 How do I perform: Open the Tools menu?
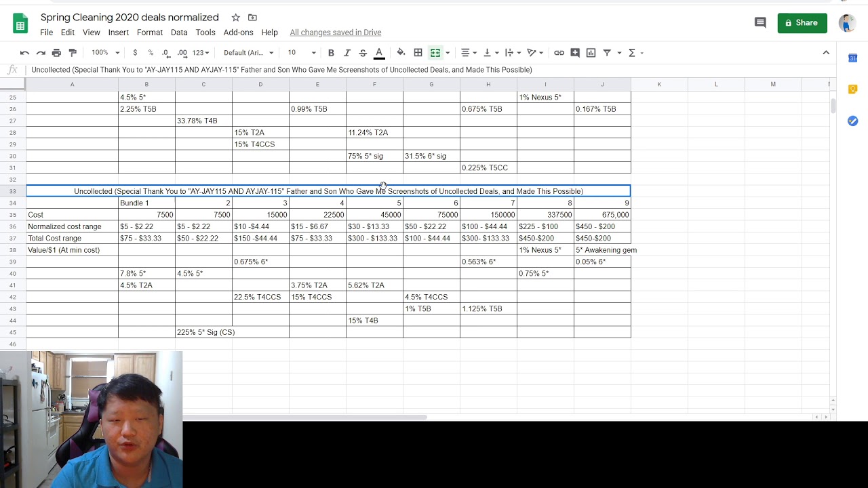point(205,33)
